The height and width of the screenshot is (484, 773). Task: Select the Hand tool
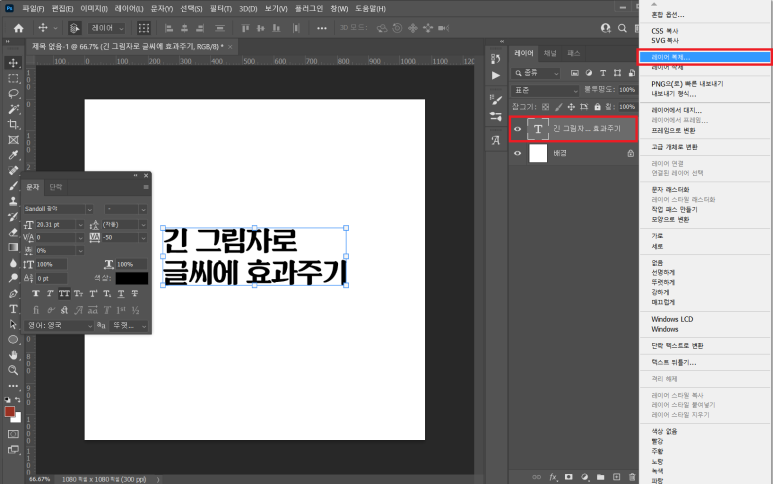click(13, 355)
